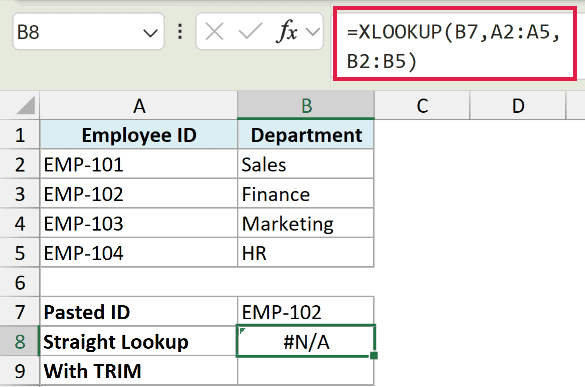The width and height of the screenshot is (585, 387).
Task: Select row 5 header
Action: [20, 253]
